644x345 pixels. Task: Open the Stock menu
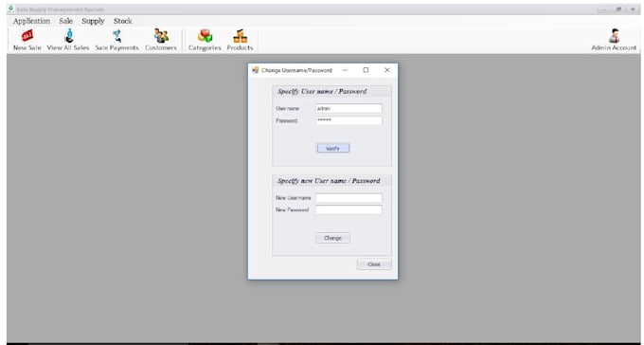pos(123,21)
